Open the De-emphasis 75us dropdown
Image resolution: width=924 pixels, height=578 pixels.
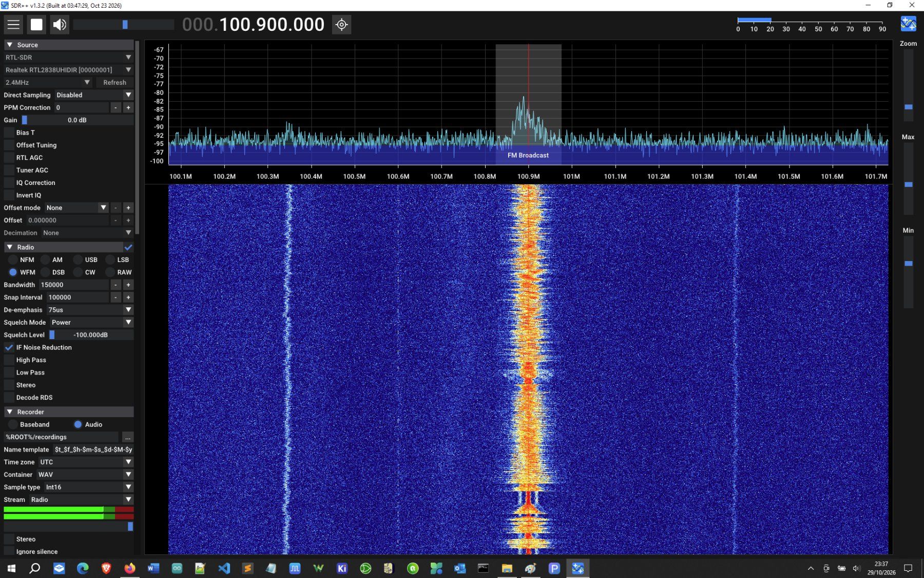(90, 310)
